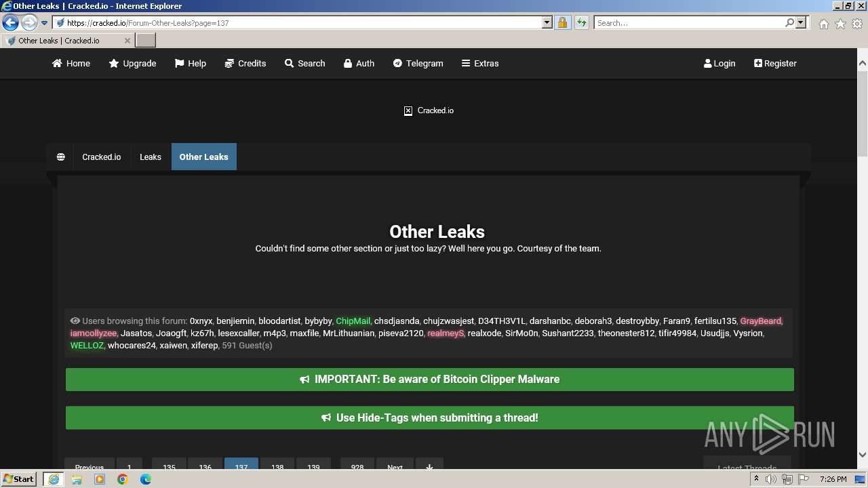Click the address bar URL field
The height and width of the screenshot is (488, 868).
pyautogui.click(x=297, y=22)
